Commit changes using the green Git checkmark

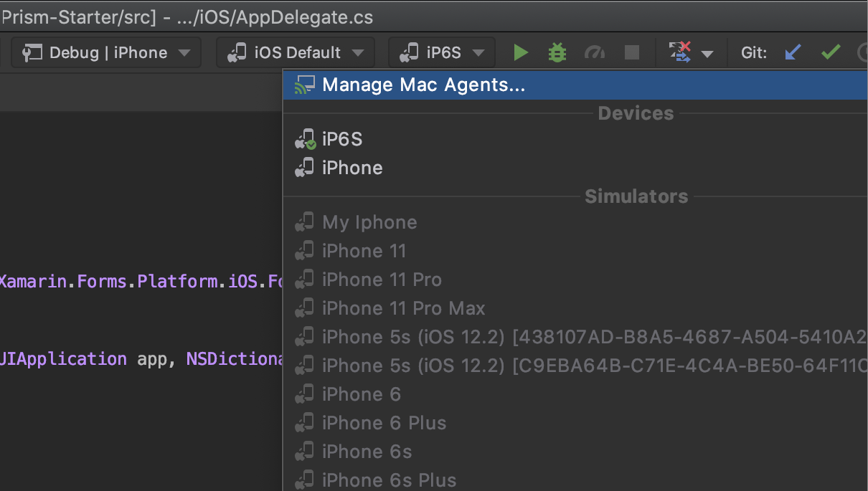pyautogui.click(x=831, y=52)
